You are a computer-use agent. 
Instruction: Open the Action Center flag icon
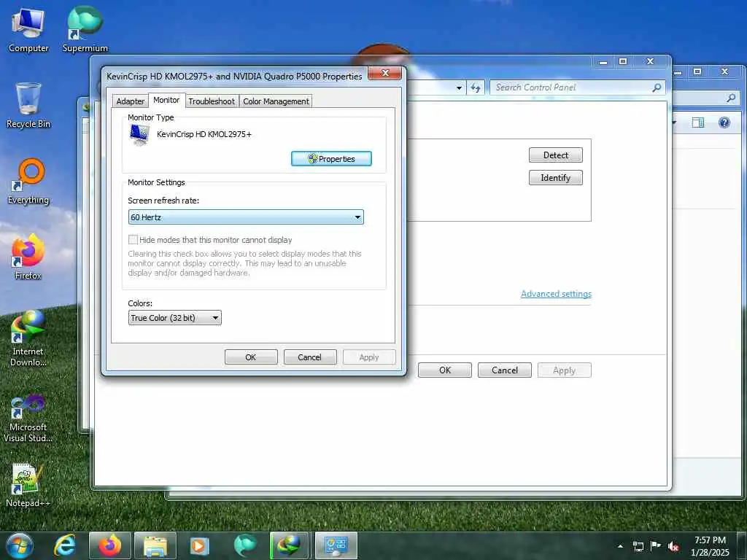point(656,545)
